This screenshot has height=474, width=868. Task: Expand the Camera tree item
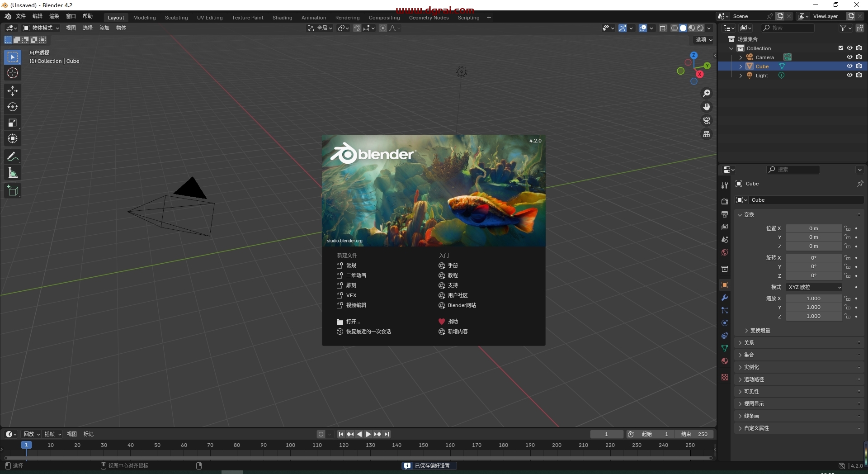pyautogui.click(x=741, y=57)
